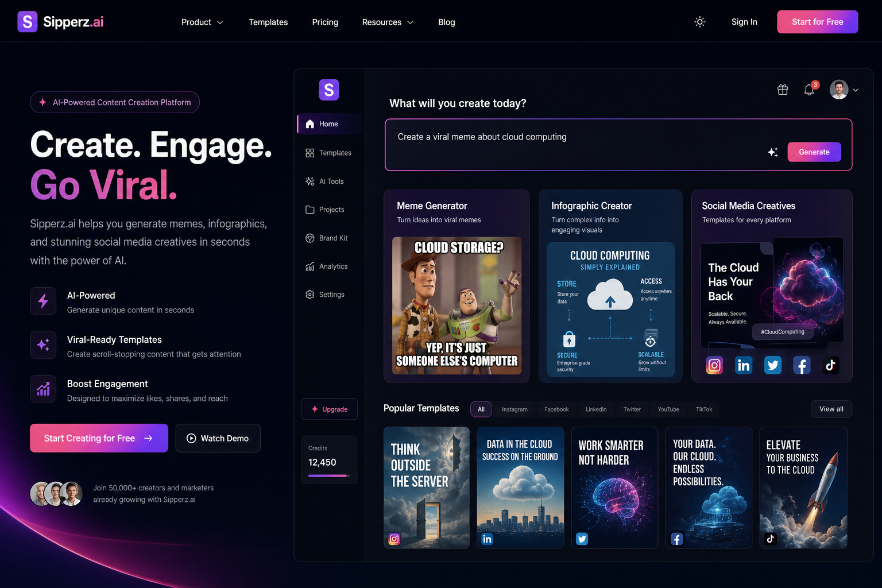882x588 pixels.
Task: Click Start Creating for Free button
Action: 99,438
